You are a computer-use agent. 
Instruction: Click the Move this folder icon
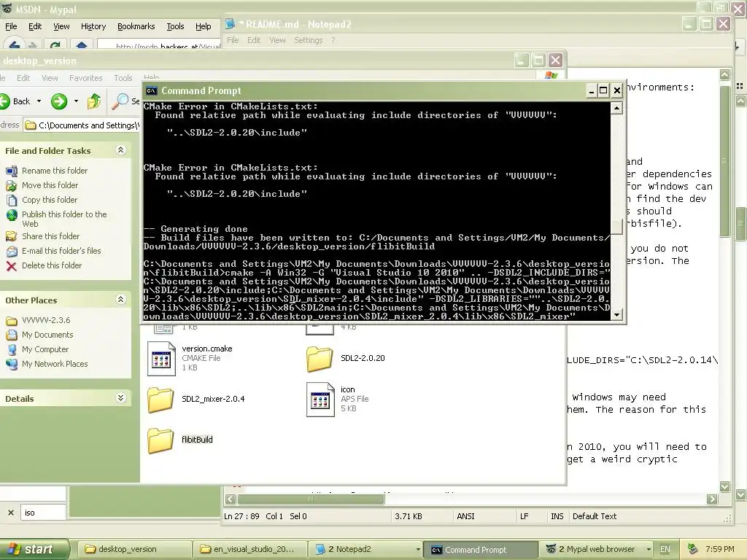click(x=12, y=186)
